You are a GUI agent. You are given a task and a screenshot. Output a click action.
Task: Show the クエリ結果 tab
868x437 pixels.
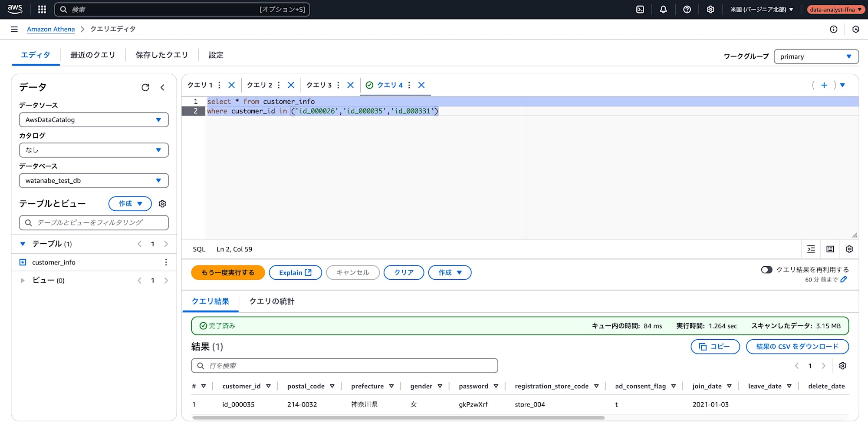[x=210, y=301]
